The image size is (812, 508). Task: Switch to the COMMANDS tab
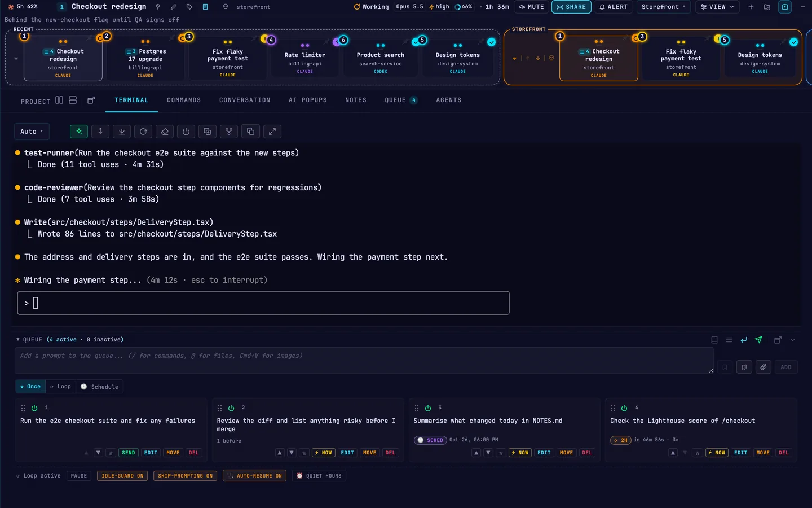[x=184, y=100]
